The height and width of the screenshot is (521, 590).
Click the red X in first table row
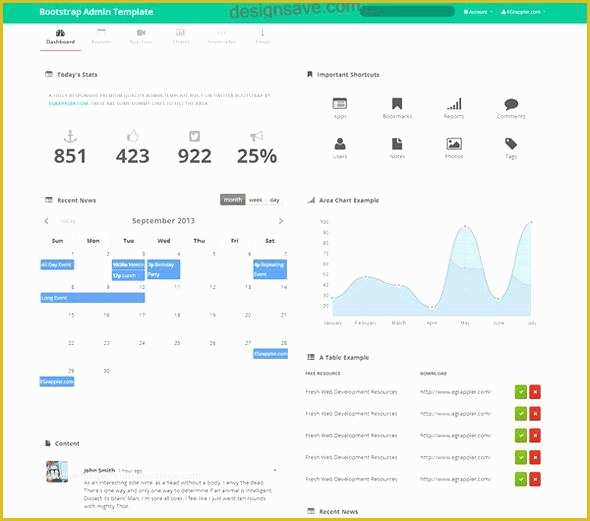[535, 392]
